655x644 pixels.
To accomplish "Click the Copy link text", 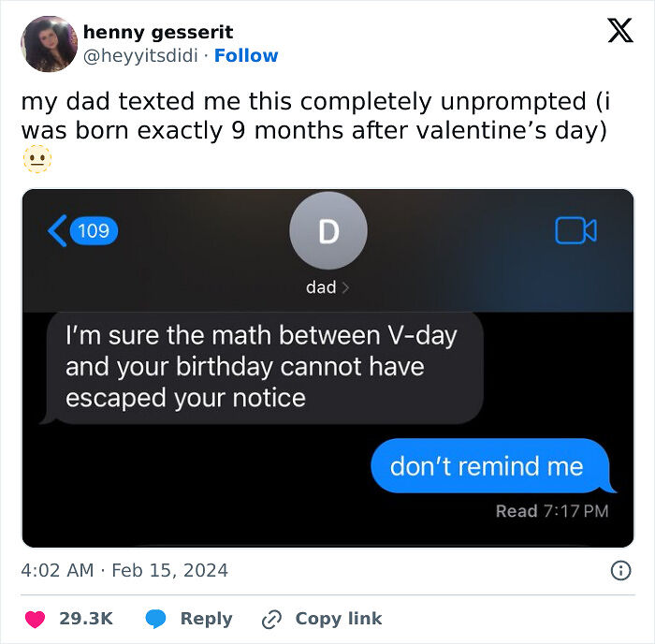I will [x=338, y=619].
